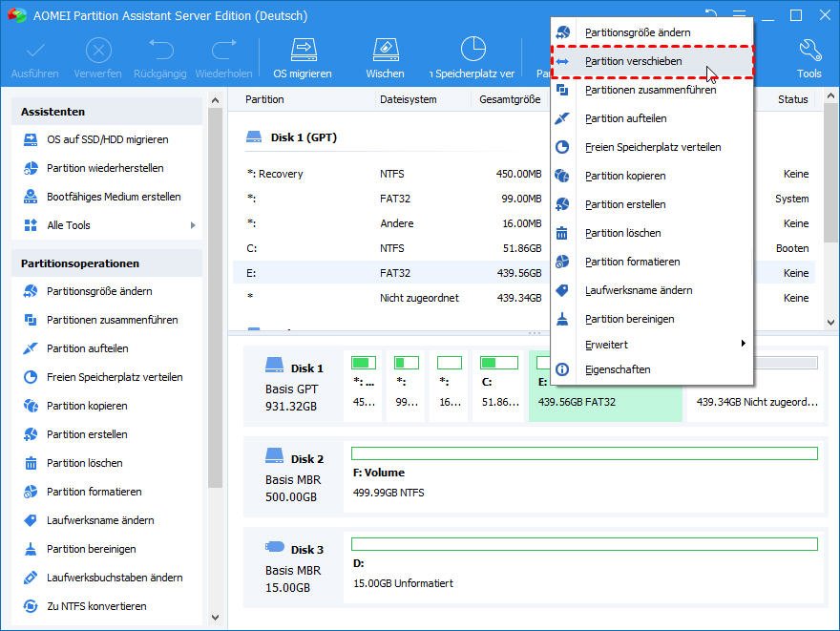Click the Alle Tools grid icon
Screen dimensions: 840x631
pos(31,225)
